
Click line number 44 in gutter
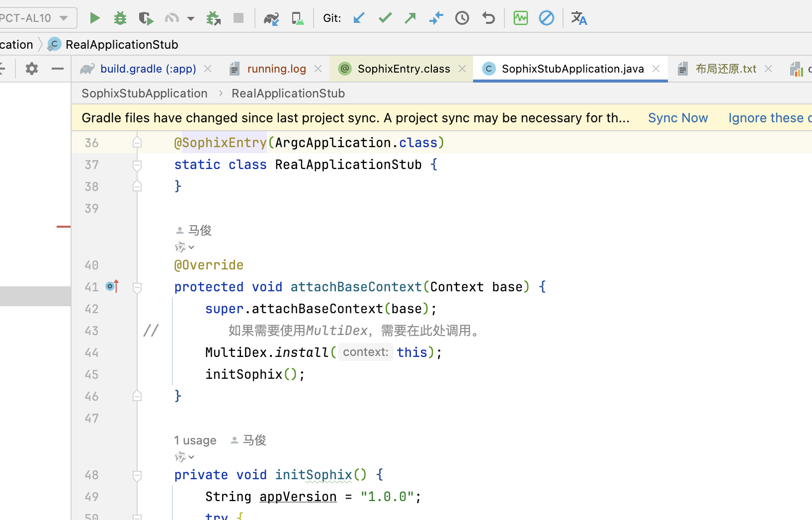91,353
